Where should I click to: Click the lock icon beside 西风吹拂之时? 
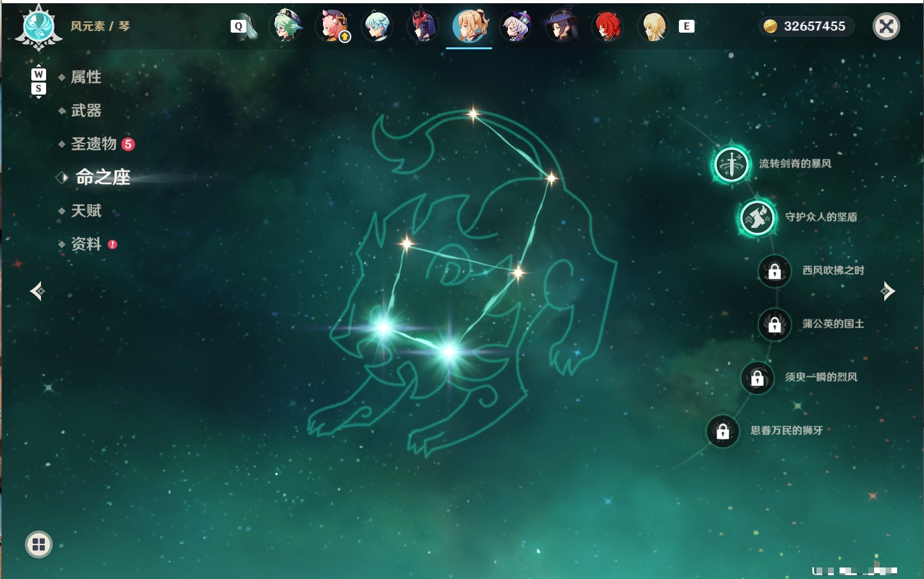pyautogui.click(x=774, y=271)
